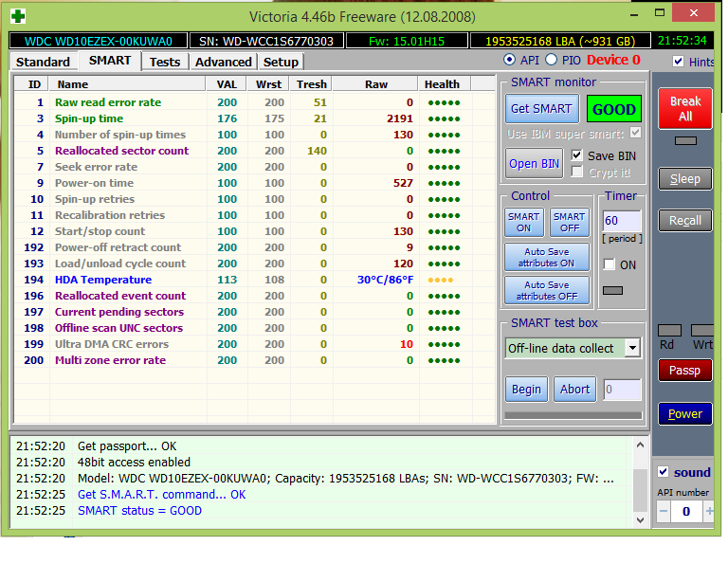Click the Rd indicator box
This screenshot has height=582, width=728.
(669, 330)
